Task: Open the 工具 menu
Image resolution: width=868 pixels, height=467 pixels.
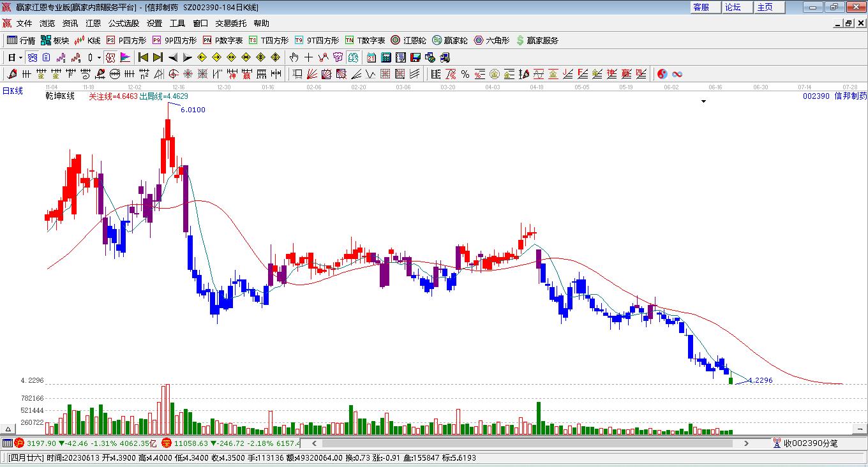Action: [177, 23]
